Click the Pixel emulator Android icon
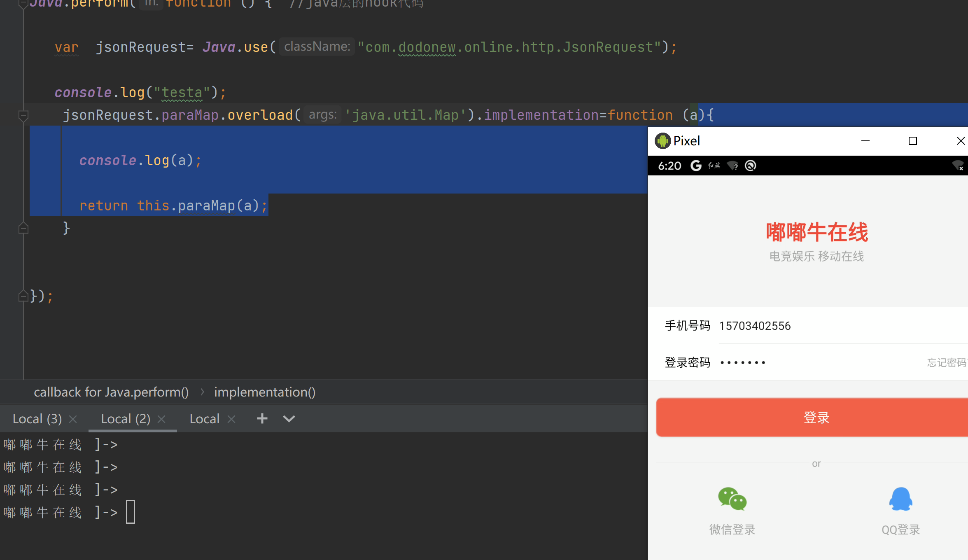Image resolution: width=968 pixels, height=560 pixels. pyautogui.click(x=662, y=141)
